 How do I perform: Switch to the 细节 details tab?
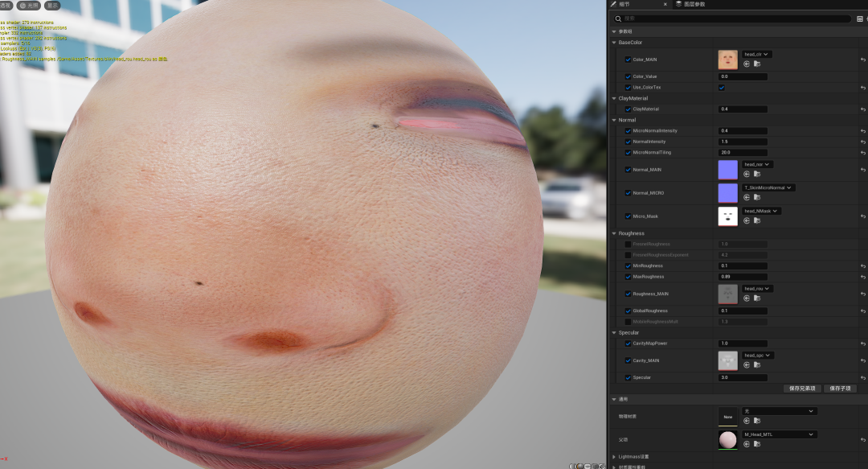tap(624, 5)
